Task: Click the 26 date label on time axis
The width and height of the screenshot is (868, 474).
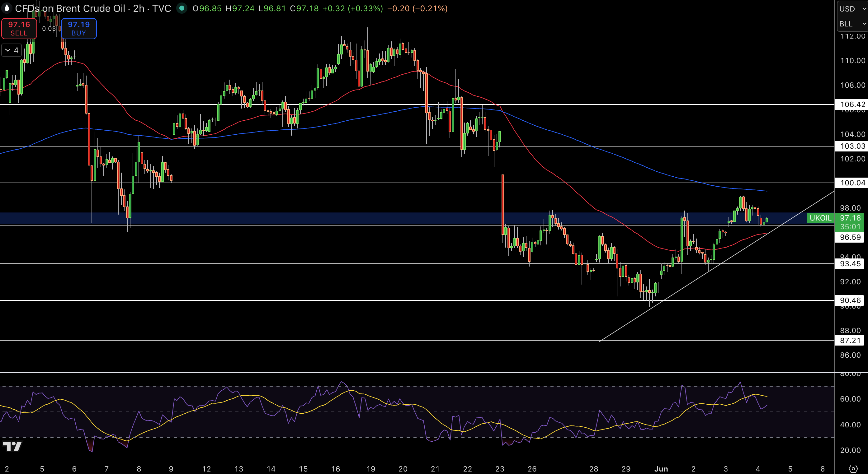Action: click(x=532, y=469)
